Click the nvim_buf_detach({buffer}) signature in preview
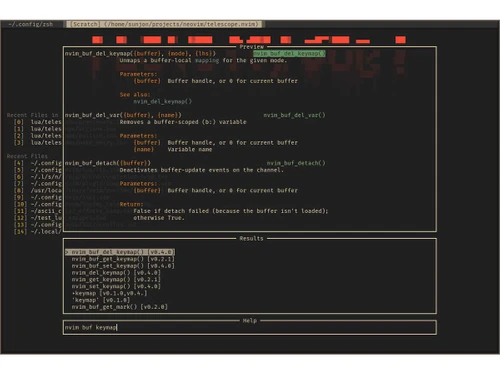 point(108,163)
